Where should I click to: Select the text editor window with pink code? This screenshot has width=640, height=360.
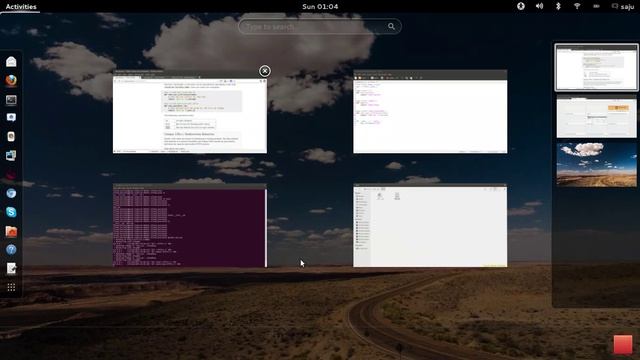pyautogui.click(x=430, y=112)
